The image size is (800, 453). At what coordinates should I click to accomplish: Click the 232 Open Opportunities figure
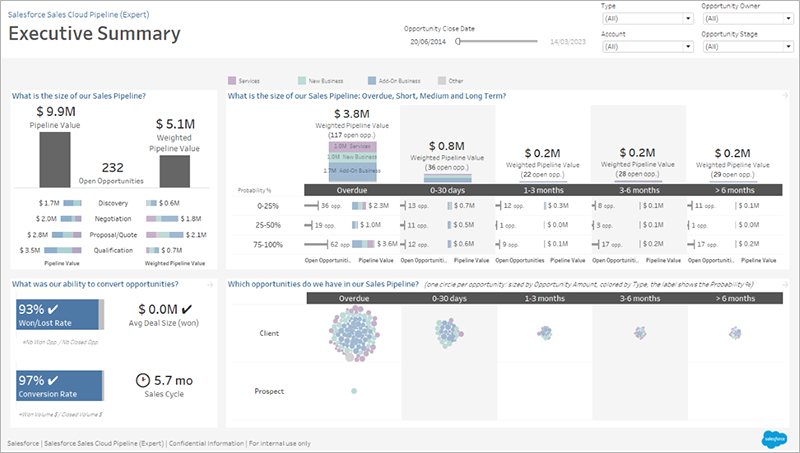click(112, 168)
